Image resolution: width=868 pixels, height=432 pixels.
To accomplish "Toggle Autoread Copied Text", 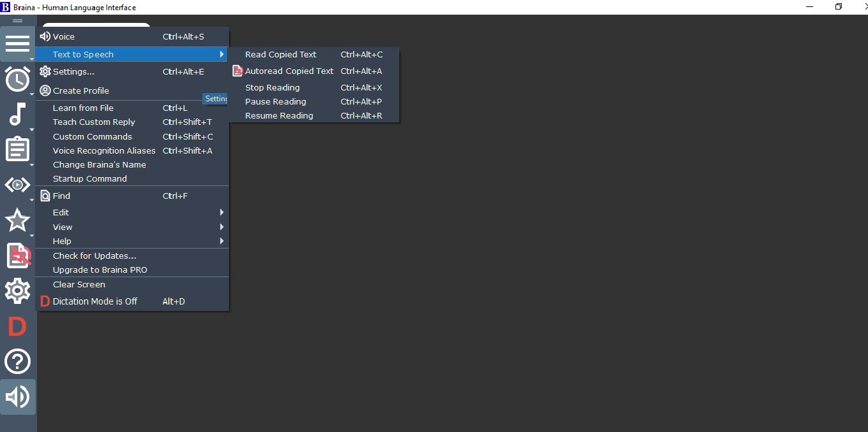I will [314, 71].
